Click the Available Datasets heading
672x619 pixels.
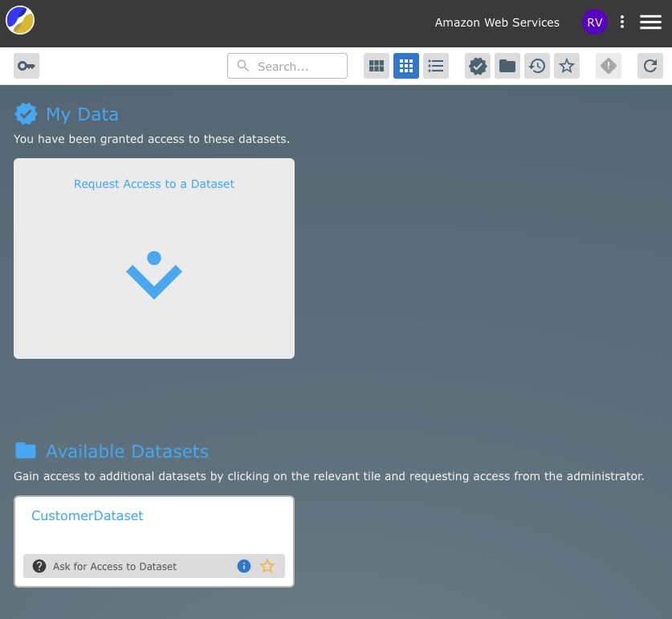[128, 451]
